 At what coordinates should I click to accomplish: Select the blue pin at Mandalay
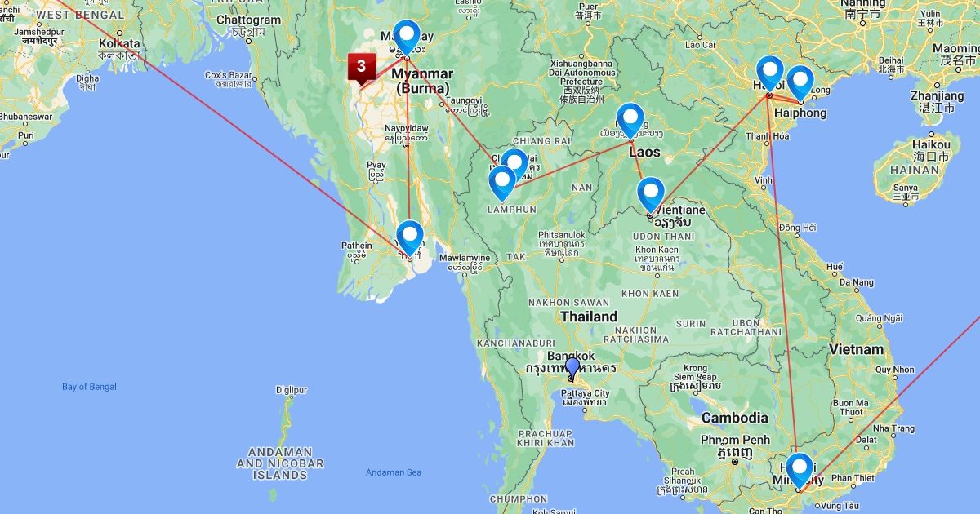407,37
